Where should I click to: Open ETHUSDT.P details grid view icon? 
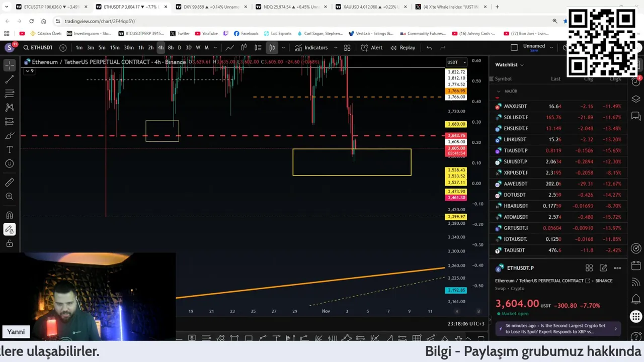(x=589, y=268)
